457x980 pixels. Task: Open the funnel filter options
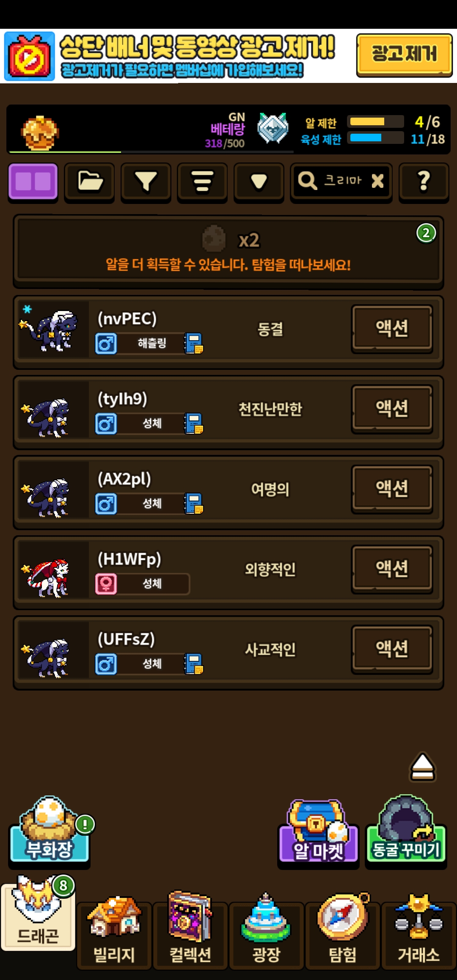click(x=146, y=182)
